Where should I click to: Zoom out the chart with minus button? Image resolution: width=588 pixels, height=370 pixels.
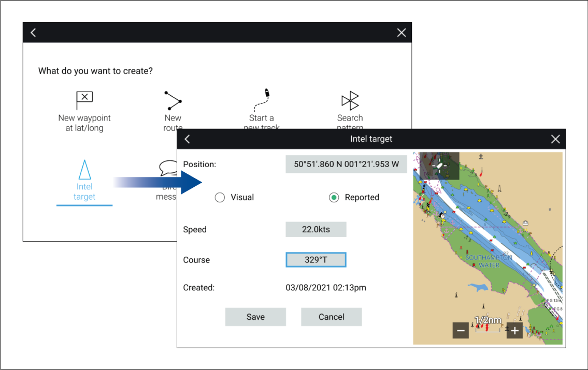pyautogui.click(x=461, y=330)
